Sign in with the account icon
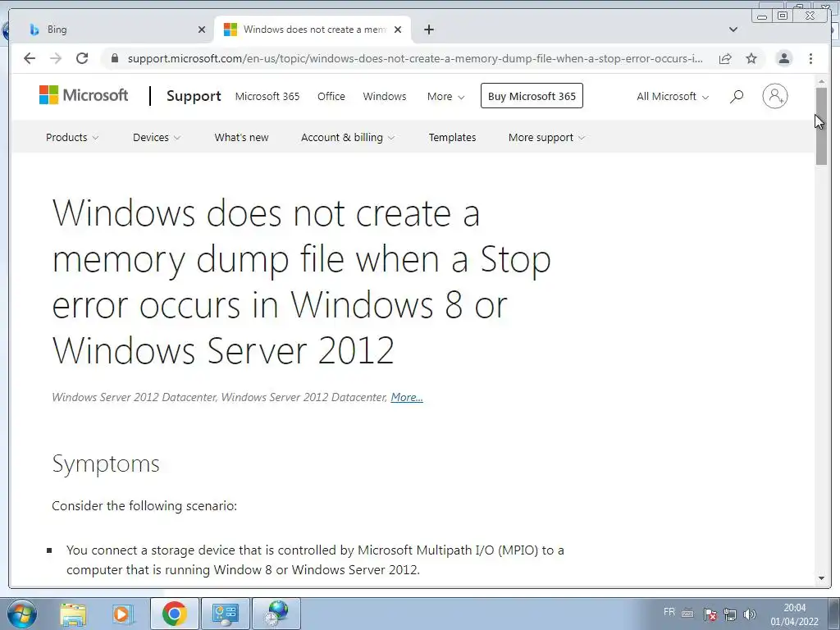 774,96
